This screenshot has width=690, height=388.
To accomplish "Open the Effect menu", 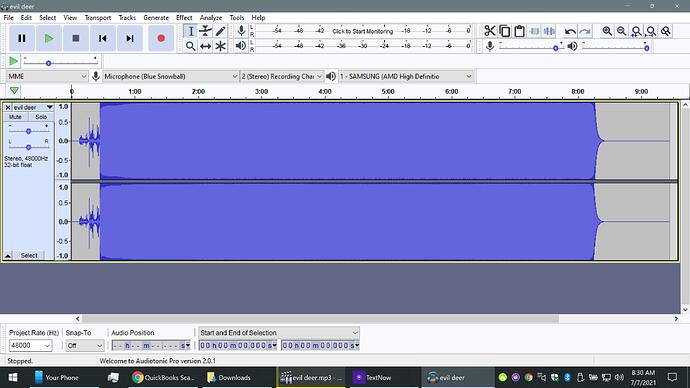I will (184, 18).
